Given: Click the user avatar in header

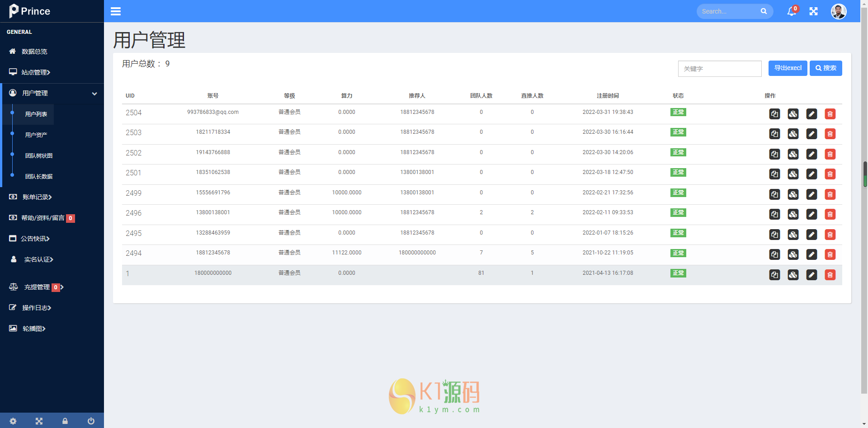Looking at the screenshot, I should tap(838, 11).
